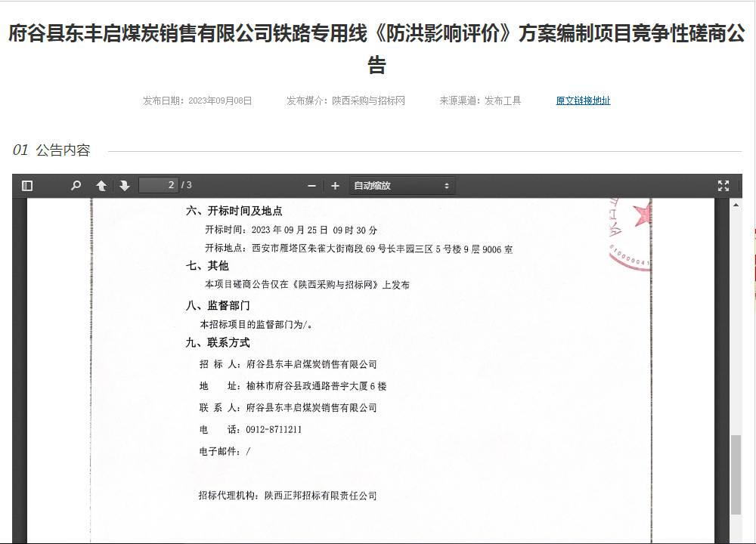Click the 九、联系方式 heading
The height and width of the screenshot is (544, 756).
pyautogui.click(x=218, y=342)
